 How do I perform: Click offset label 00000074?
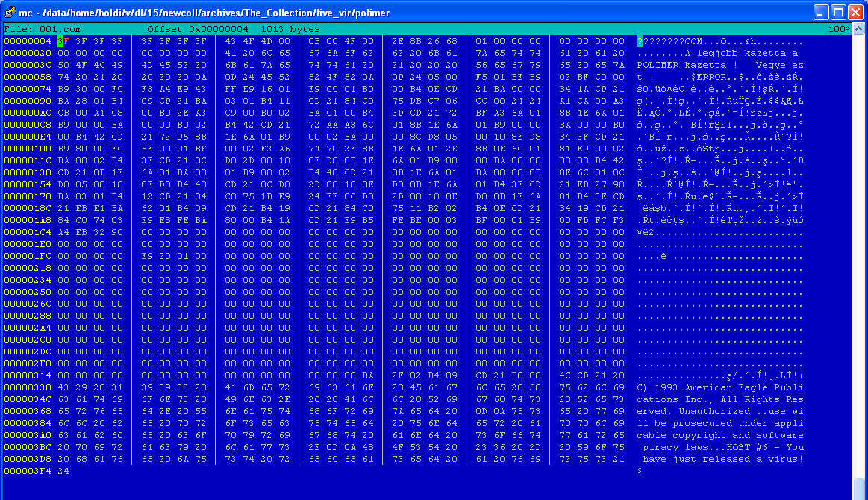[28, 89]
